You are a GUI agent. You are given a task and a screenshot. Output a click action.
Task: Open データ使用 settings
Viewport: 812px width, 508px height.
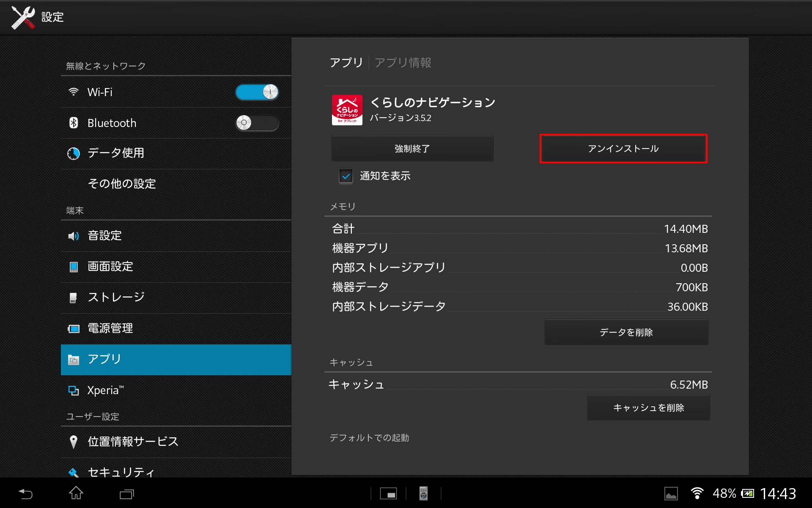176,153
